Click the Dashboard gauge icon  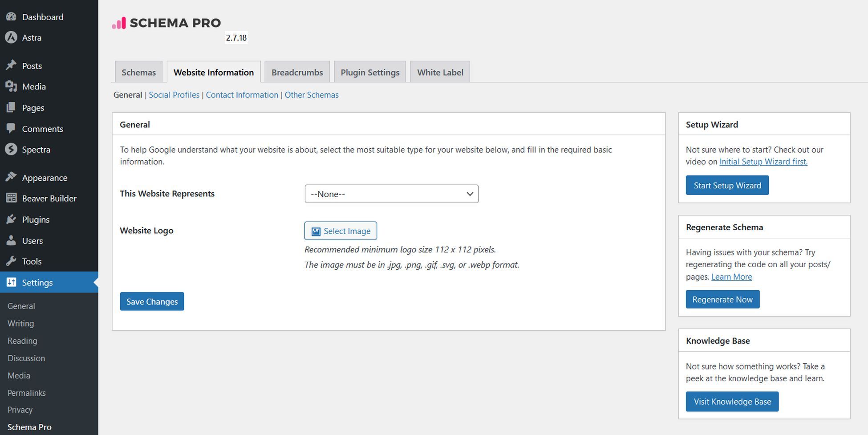click(x=11, y=16)
